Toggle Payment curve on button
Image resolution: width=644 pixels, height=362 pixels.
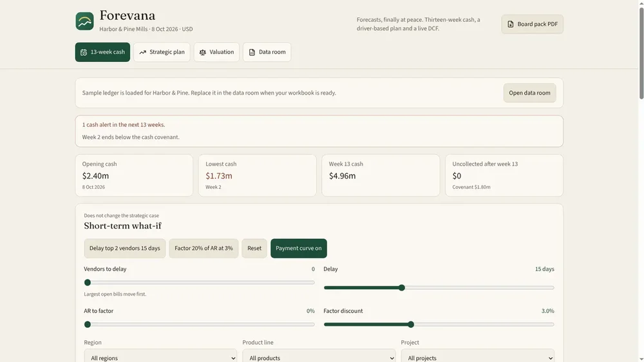click(299, 248)
